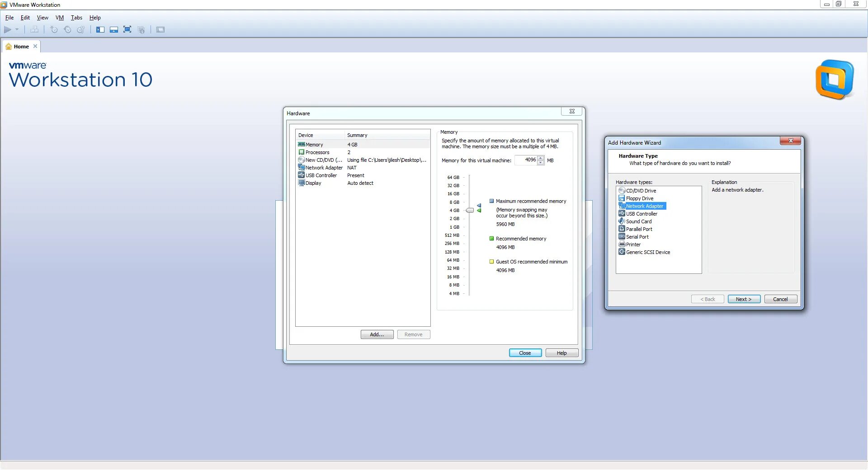
Task: Click the 512 MB slider scale label
Action: click(x=452, y=235)
